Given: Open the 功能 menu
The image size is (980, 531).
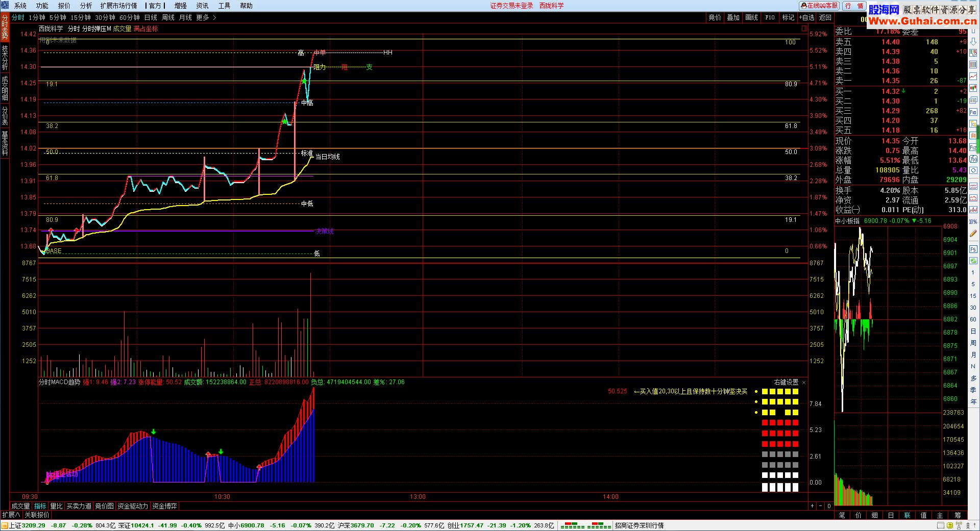Looking at the screenshot, I should (x=42, y=6).
